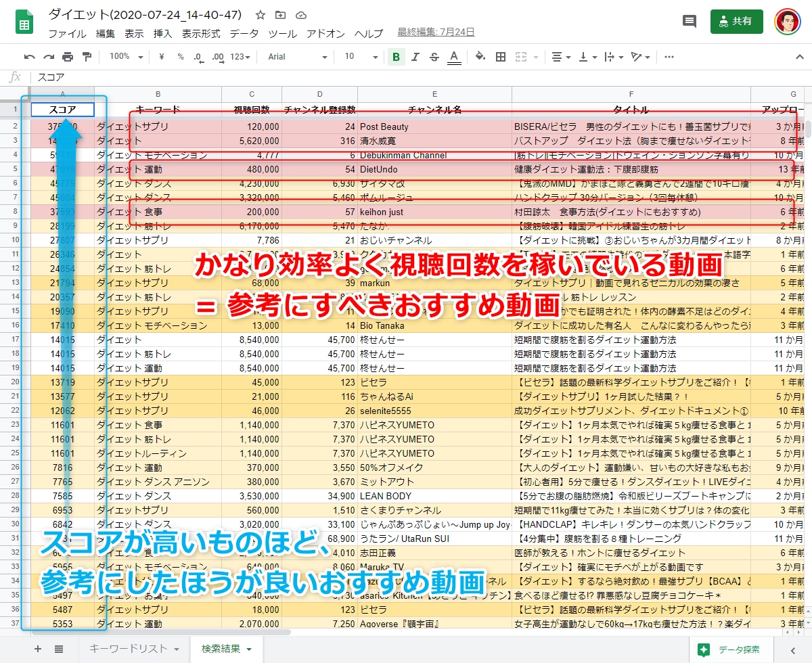The height and width of the screenshot is (663, 812).
Task: Open the ツール menu
Action: (282, 33)
